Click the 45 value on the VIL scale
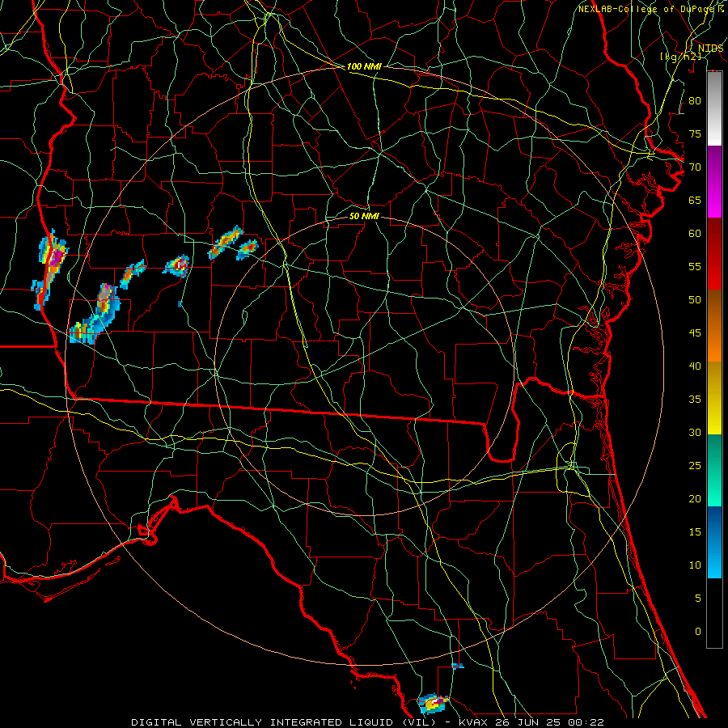Viewport: 728px width, 728px height. click(x=695, y=333)
